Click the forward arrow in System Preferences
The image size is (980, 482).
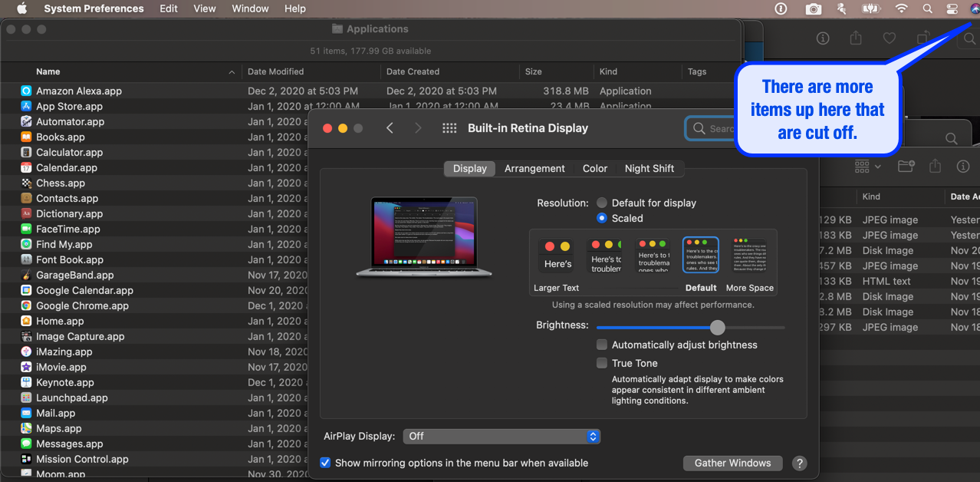418,128
